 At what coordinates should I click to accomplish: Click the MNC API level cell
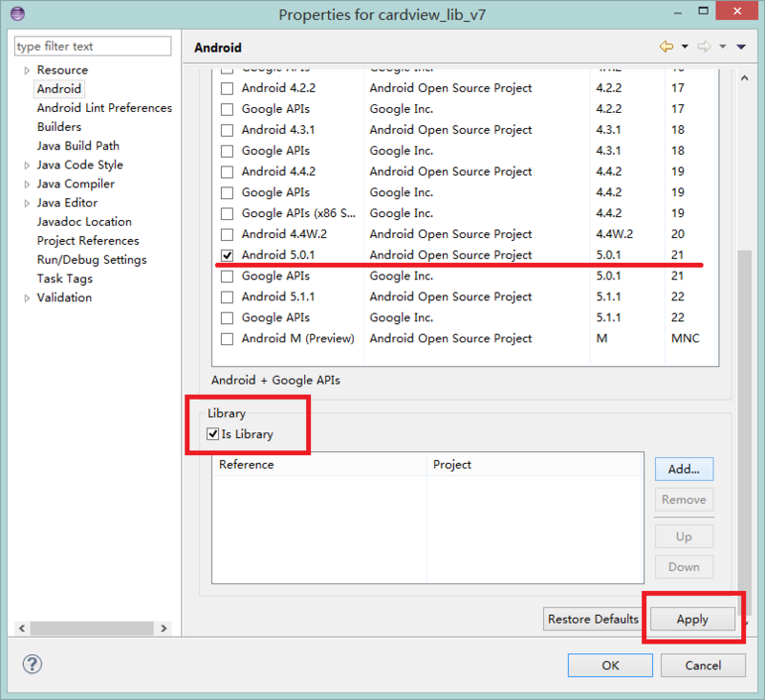click(686, 339)
